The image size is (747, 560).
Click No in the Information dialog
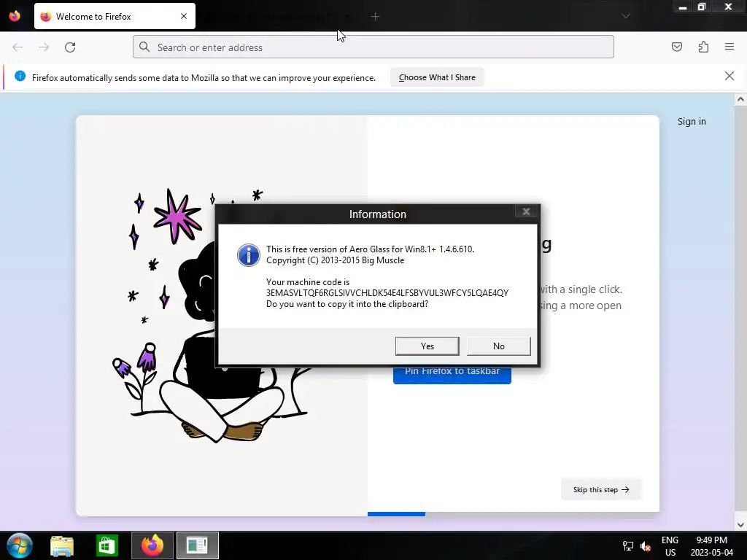point(499,346)
